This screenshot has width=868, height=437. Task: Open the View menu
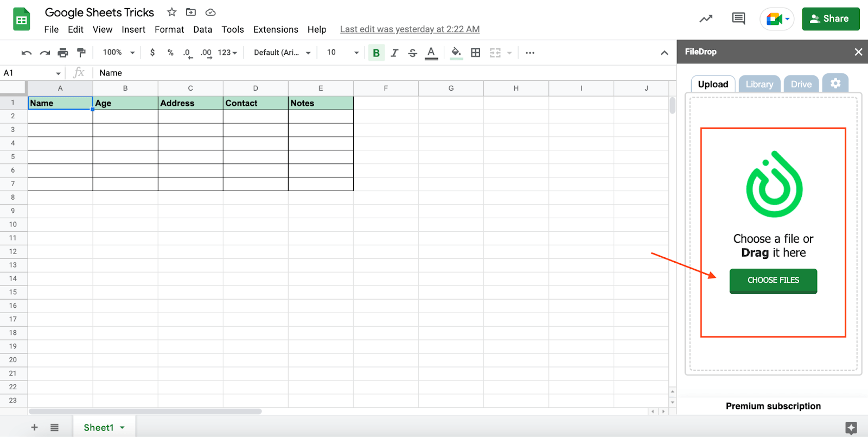click(103, 29)
